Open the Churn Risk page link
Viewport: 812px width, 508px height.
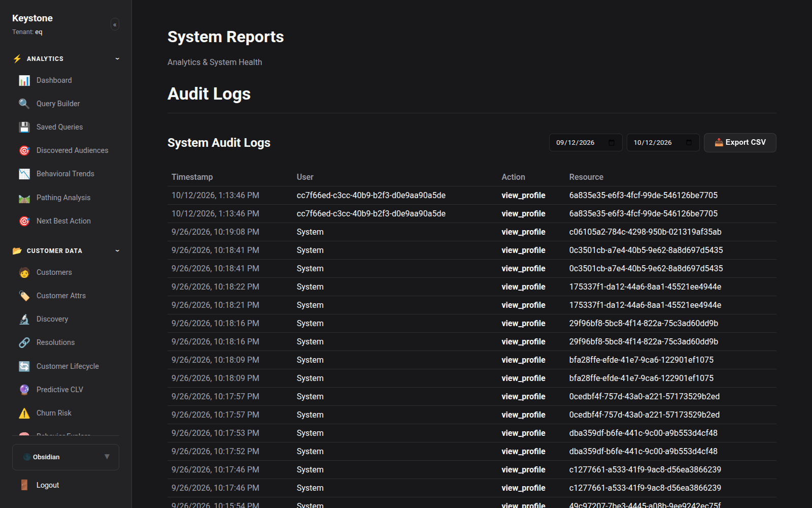pos(54,413)
